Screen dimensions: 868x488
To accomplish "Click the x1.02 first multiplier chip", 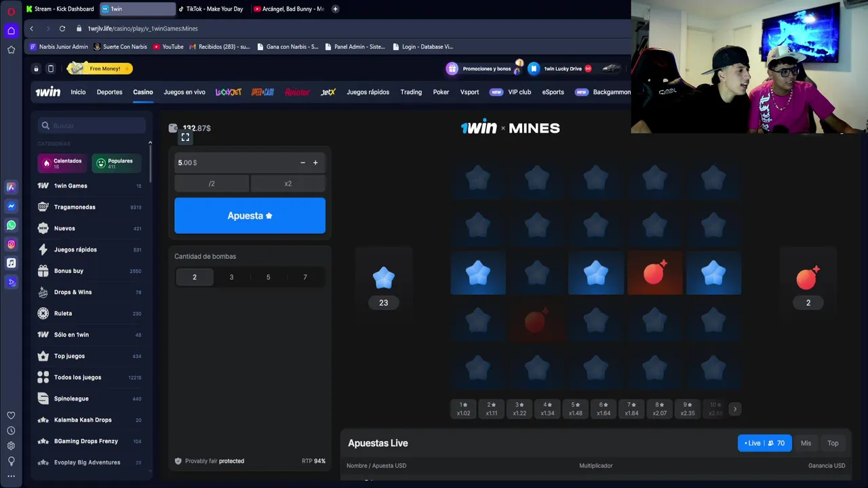I will pos(463,409).
